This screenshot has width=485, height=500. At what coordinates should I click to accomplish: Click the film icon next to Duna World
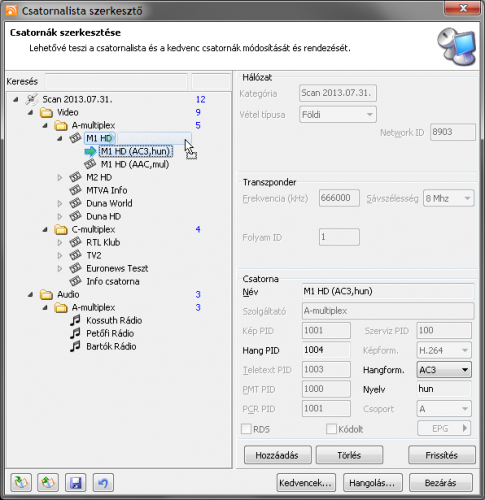[x=75, y=203]
